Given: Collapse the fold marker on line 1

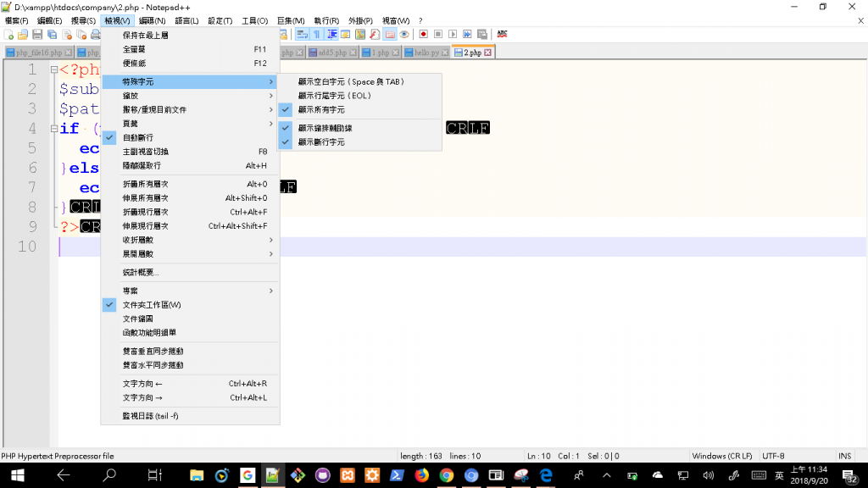Looking at the screenshot, I should pos(53,69).
